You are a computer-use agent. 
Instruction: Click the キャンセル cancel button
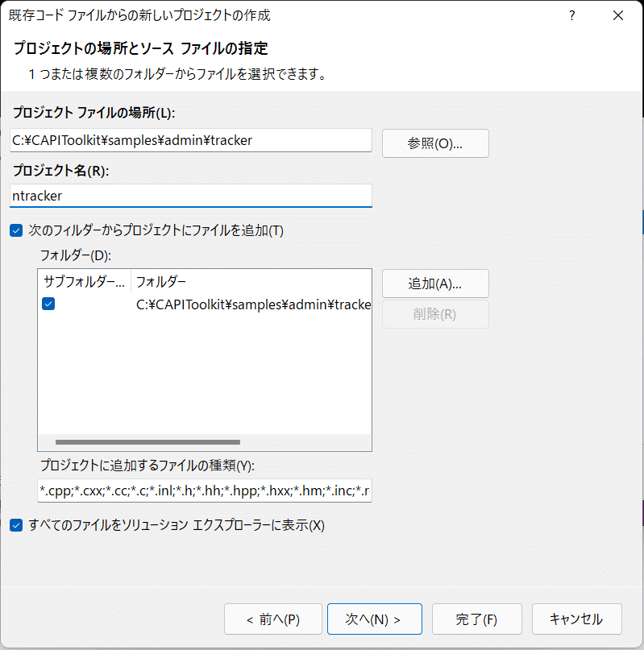[577, 619]
